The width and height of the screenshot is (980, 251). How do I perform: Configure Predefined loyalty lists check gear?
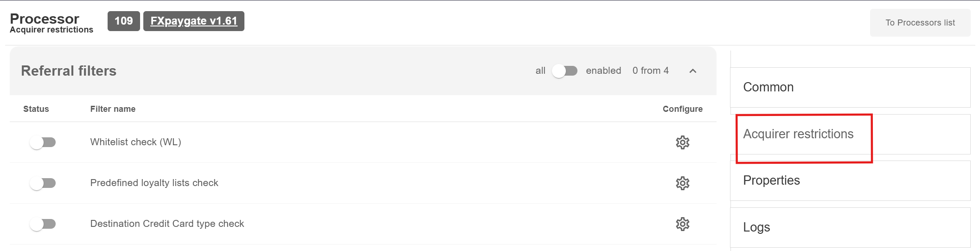[682, 183]
